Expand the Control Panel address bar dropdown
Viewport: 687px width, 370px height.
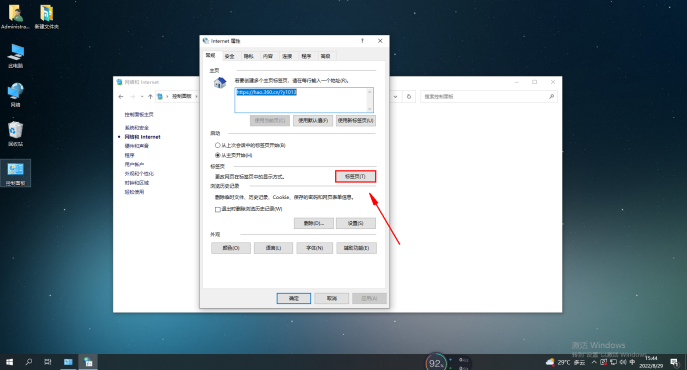(395, 96)
